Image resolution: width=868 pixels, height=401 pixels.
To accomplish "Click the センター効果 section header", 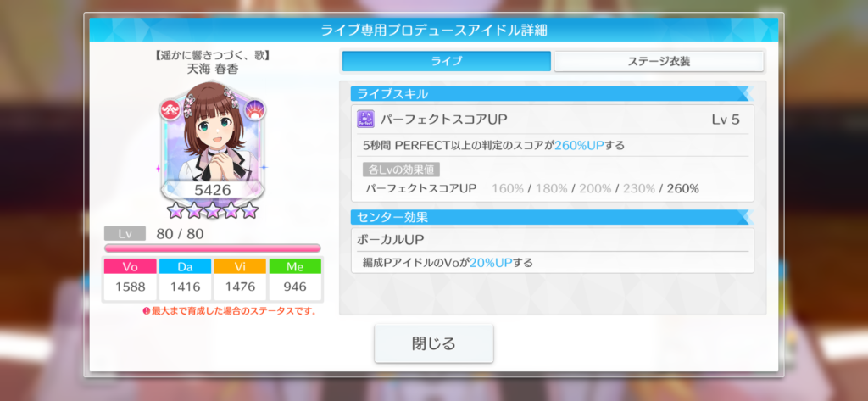I will (x=552, y=217).
